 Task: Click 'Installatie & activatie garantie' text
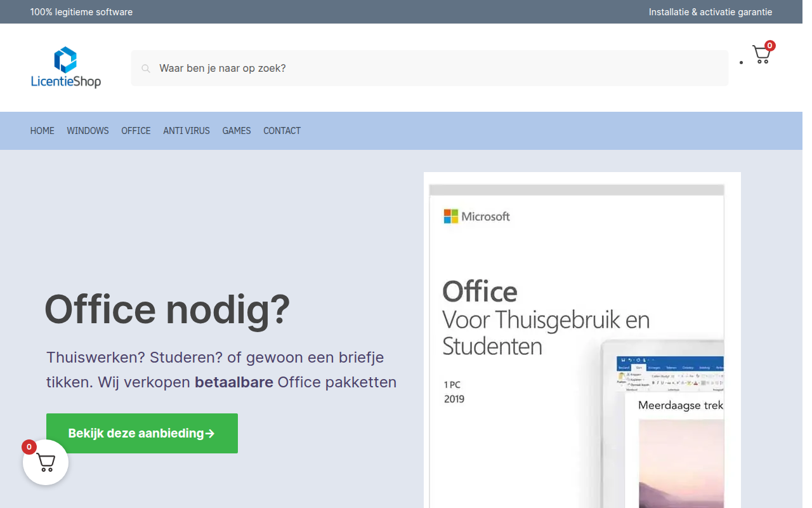(x=710, y=12)
